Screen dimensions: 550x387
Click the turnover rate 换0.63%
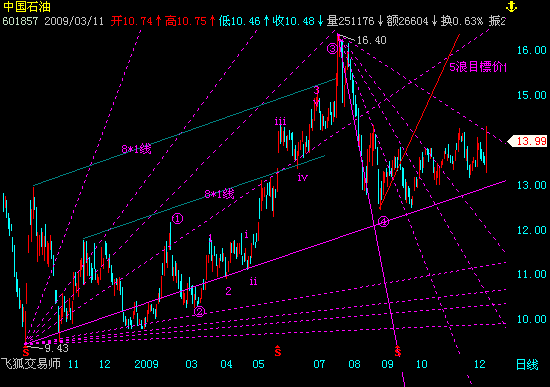(462, 21)
